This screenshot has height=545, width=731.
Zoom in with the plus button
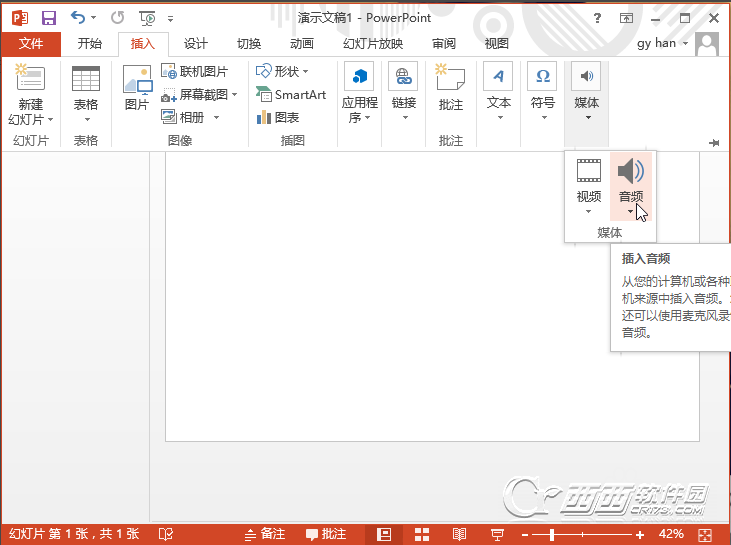(640, 535)
